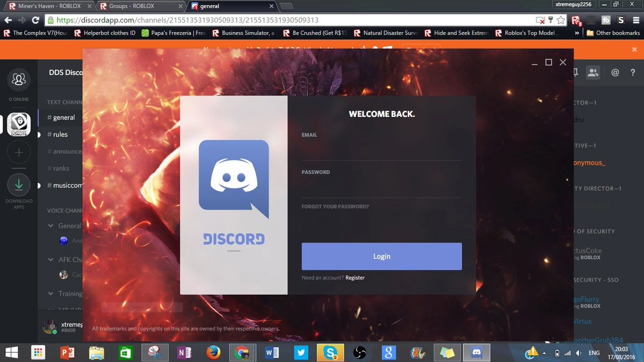Open the Windows Store taskbar icon

tap(126, 352)
